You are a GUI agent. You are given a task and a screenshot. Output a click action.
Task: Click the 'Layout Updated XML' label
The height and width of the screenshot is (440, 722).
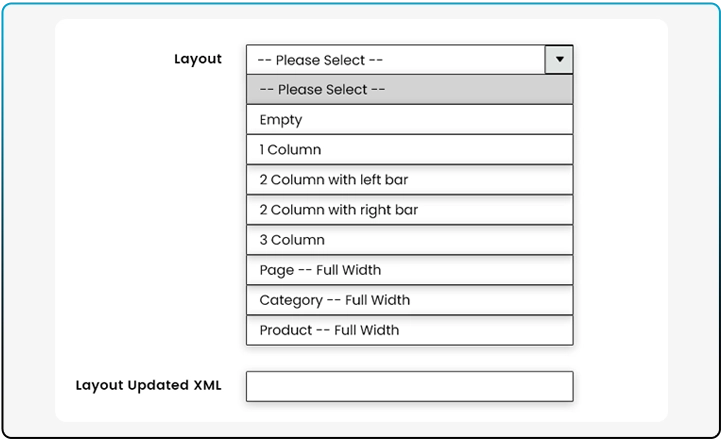149,385
